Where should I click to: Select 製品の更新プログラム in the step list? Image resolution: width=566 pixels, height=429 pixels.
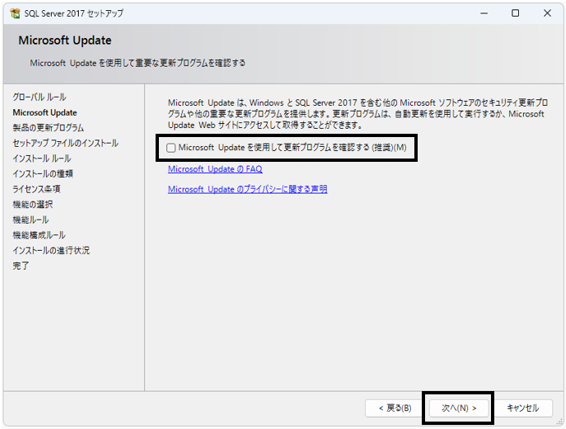[48, 128]
